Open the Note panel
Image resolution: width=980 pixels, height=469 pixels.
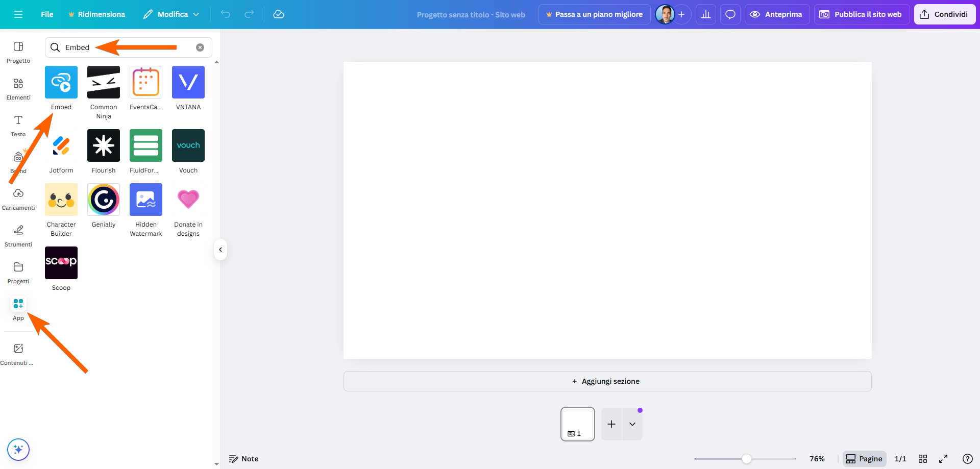[x=244, y=459]
